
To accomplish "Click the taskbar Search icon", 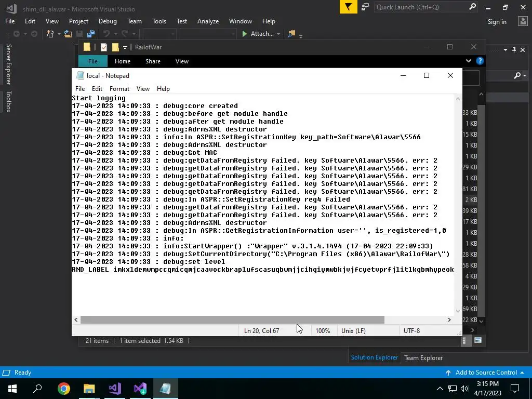I will click(x=37, y=388).
